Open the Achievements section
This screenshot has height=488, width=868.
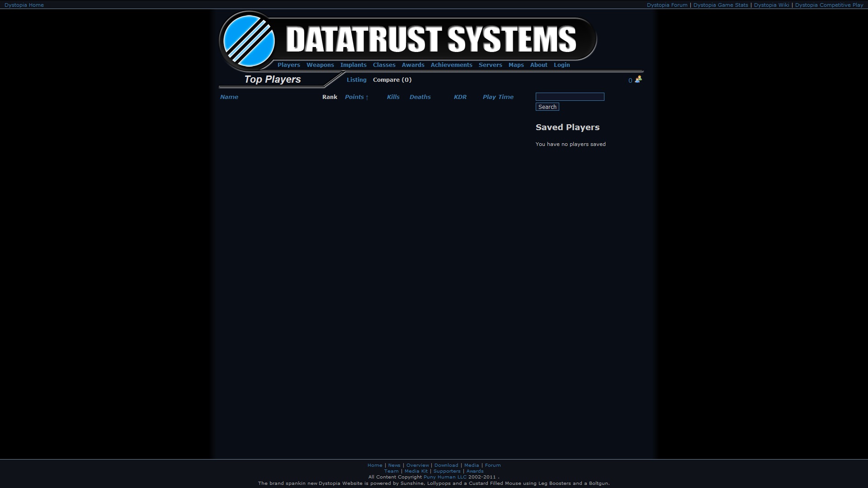coord(451,65)
